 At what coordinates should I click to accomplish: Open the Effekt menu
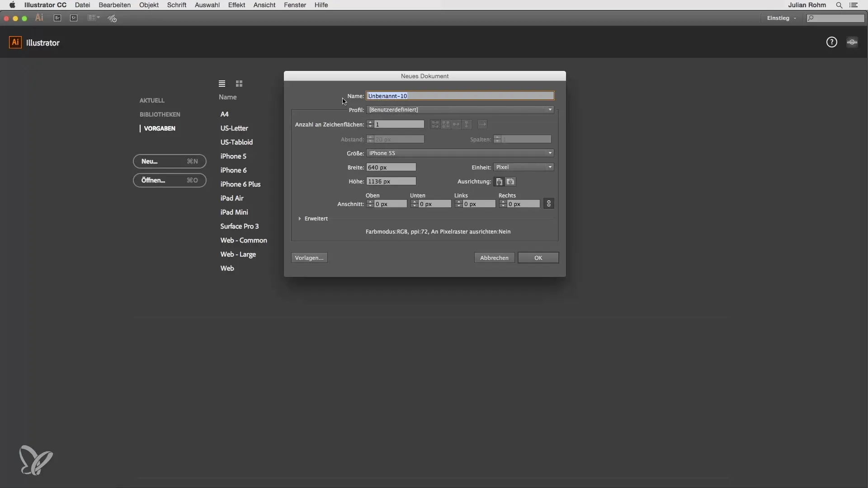[x=236, y=5]
